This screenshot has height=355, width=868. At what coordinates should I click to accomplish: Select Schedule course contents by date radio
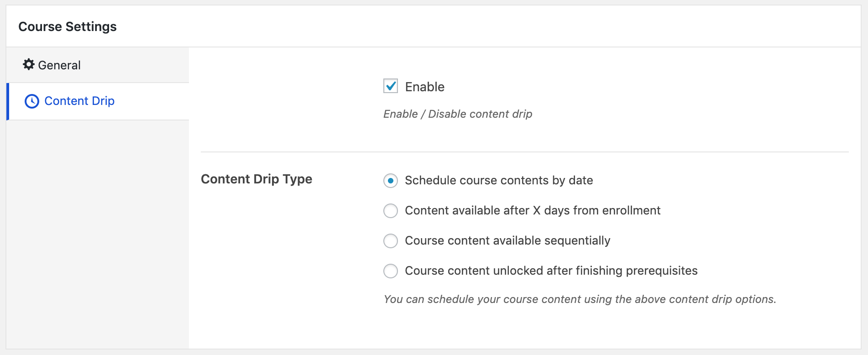(x=391, y=181)
